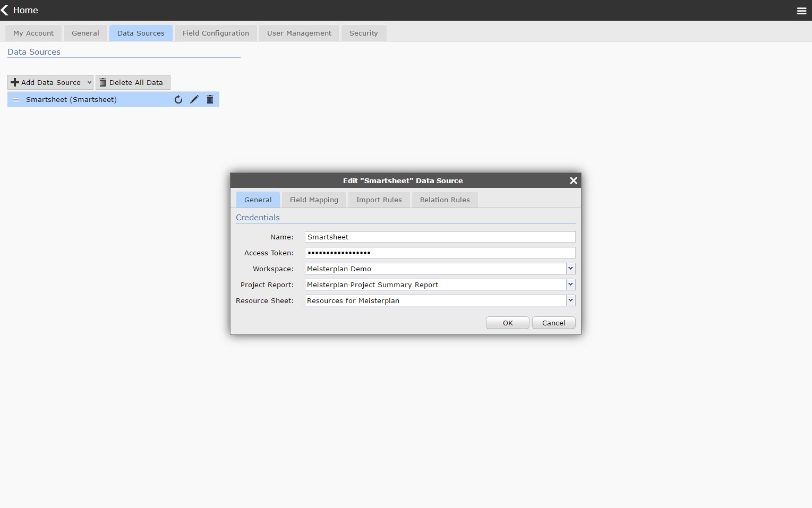Switch to the Relation Rules tab
Viewport: 812px width, 508px height.
tap(445, 200)
